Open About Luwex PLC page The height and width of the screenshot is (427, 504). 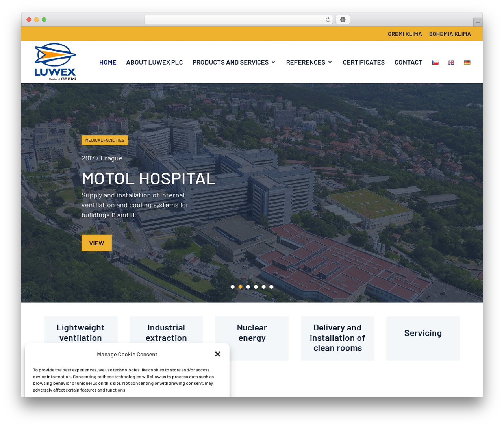pos(154,62)
